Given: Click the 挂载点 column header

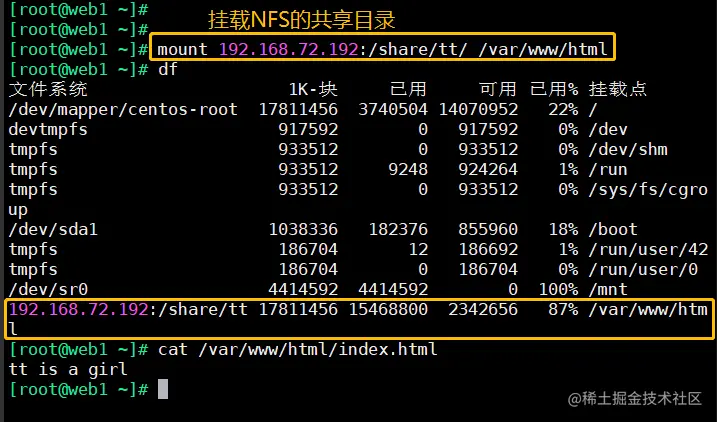Looking at the screenshot, I should tap(618, 89).
